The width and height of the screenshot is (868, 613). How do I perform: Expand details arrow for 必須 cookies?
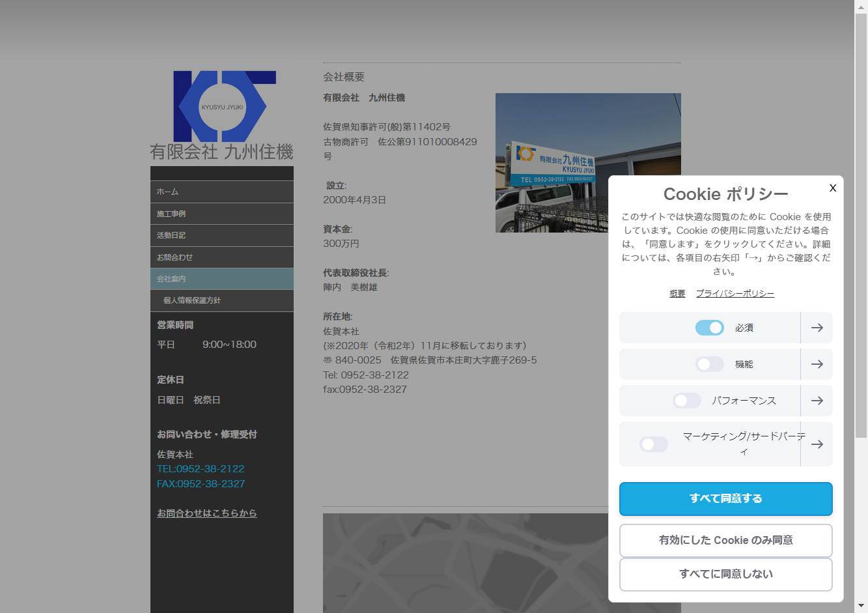817,328
